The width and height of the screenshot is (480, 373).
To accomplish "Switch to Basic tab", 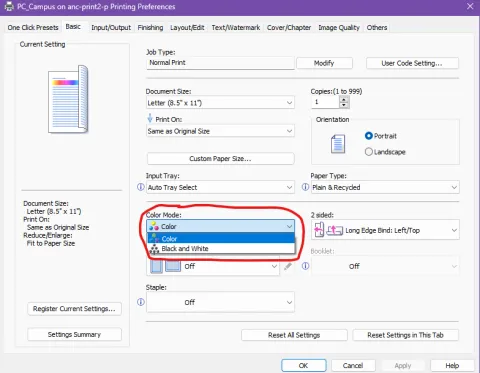I will coord(73,27).
